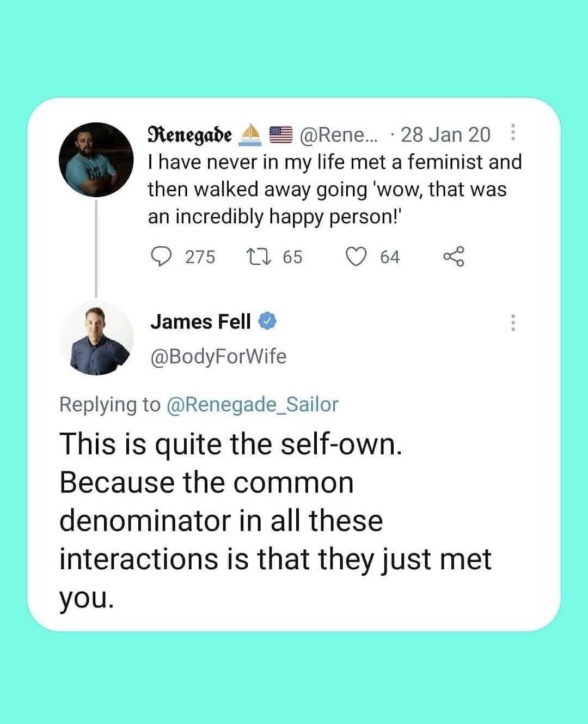The height and width of the screenshot is (724, 588).
Task: Click the 28 Jan 20 timestamp
Action: [x=445, y=134]
